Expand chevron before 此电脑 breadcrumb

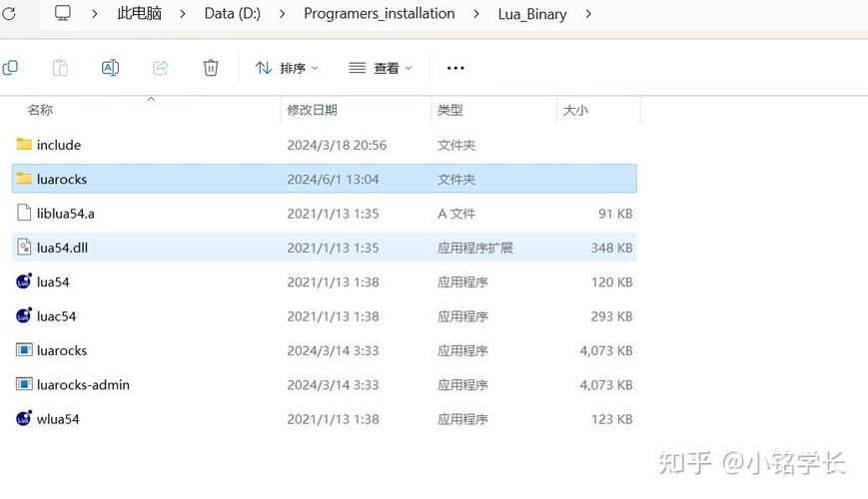pyautogui.click(x=95, y=14)
